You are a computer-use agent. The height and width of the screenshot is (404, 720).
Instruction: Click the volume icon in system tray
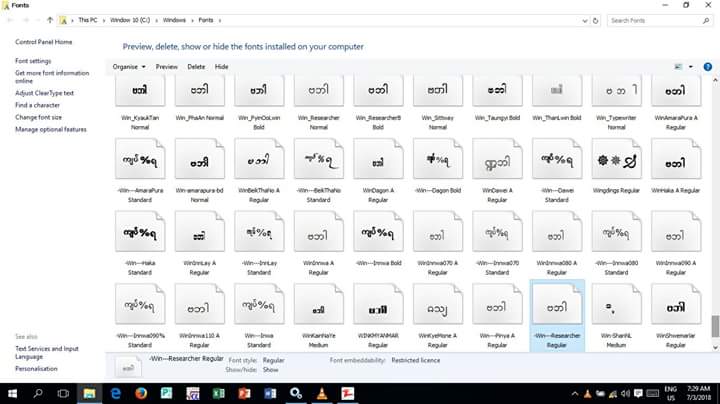625,393
